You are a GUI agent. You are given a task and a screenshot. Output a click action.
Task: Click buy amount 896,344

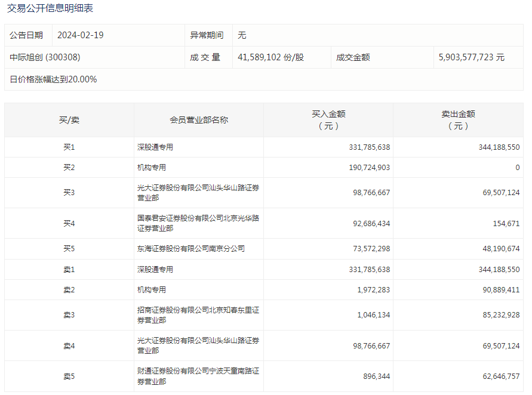point(377,377)
